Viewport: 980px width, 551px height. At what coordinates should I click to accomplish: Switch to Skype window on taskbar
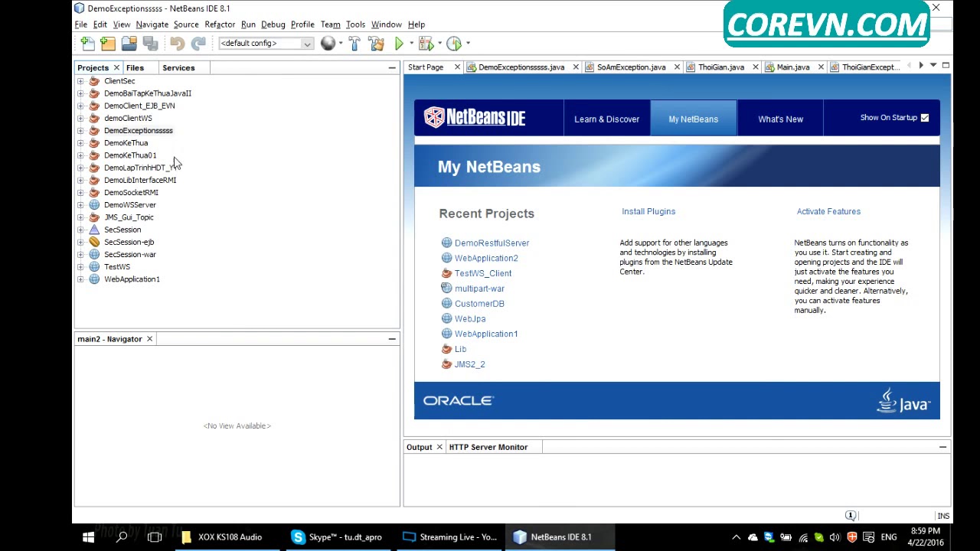(335, 537)
